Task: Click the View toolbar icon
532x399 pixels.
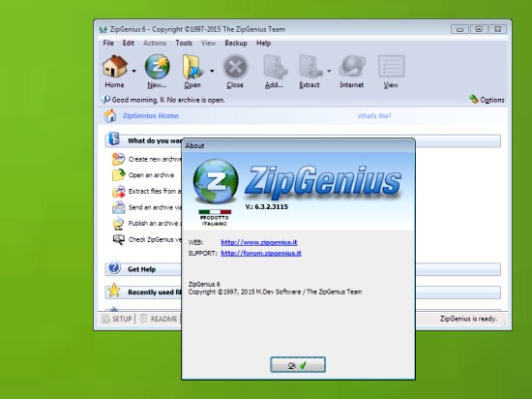Action: coord(391,67)
